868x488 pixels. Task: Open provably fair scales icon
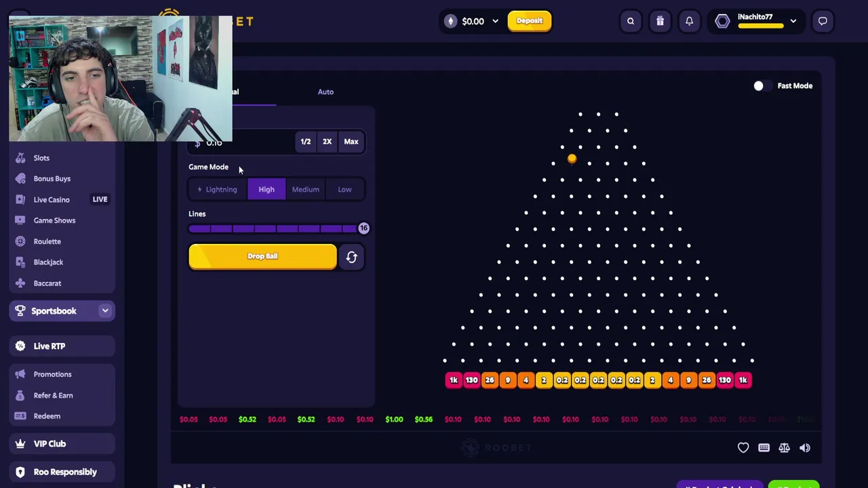click(784, 447)
